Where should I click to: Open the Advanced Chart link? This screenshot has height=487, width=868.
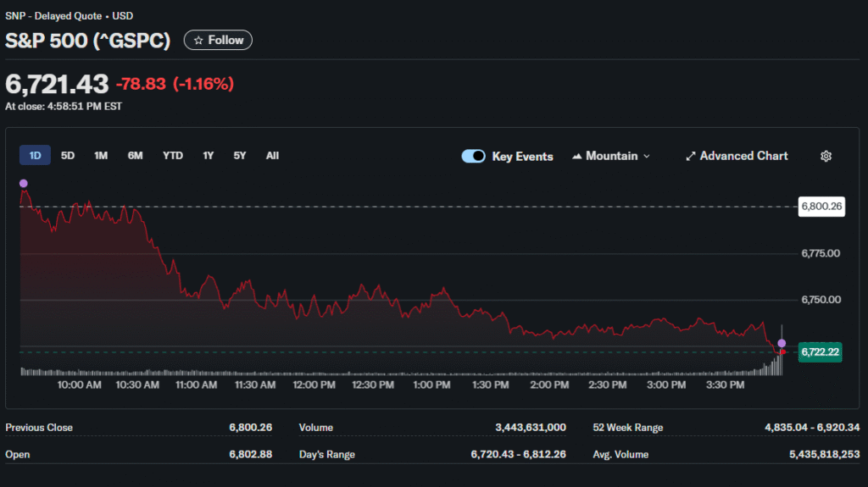743,156
